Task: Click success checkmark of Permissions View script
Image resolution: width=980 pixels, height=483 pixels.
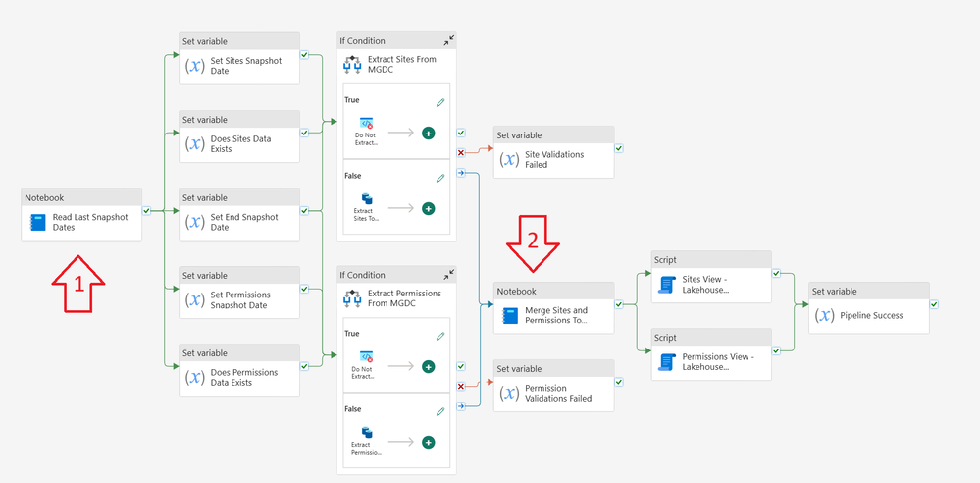Action: (776, 351)
